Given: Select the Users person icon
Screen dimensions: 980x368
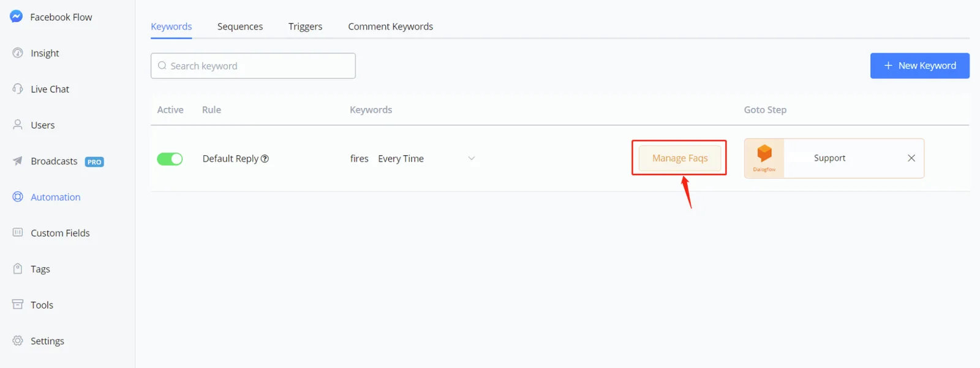Looking at the screenshot, I should click(x=18, y=125).
